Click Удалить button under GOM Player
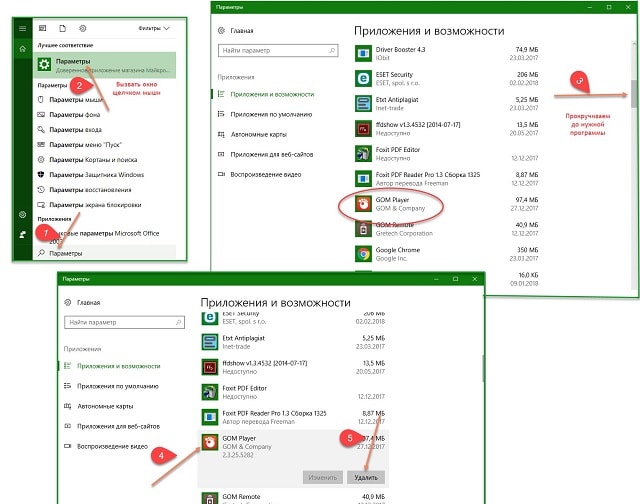640x504 pixels. click(x=366, y=477)
